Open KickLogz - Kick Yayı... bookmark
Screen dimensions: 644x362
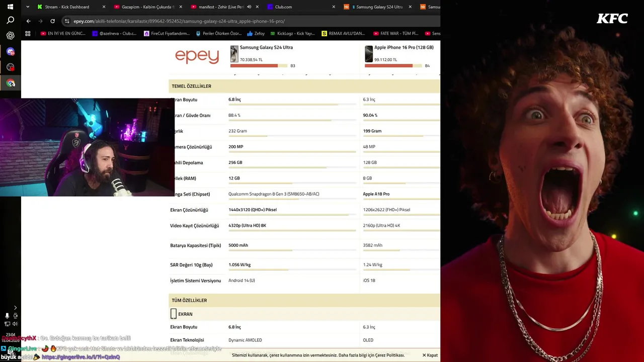pos(292,34)
